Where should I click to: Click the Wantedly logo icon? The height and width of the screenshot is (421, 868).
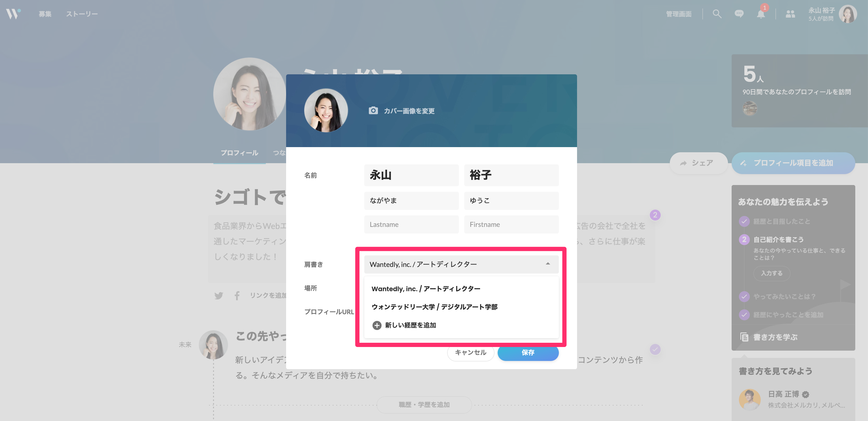point(13,14)
